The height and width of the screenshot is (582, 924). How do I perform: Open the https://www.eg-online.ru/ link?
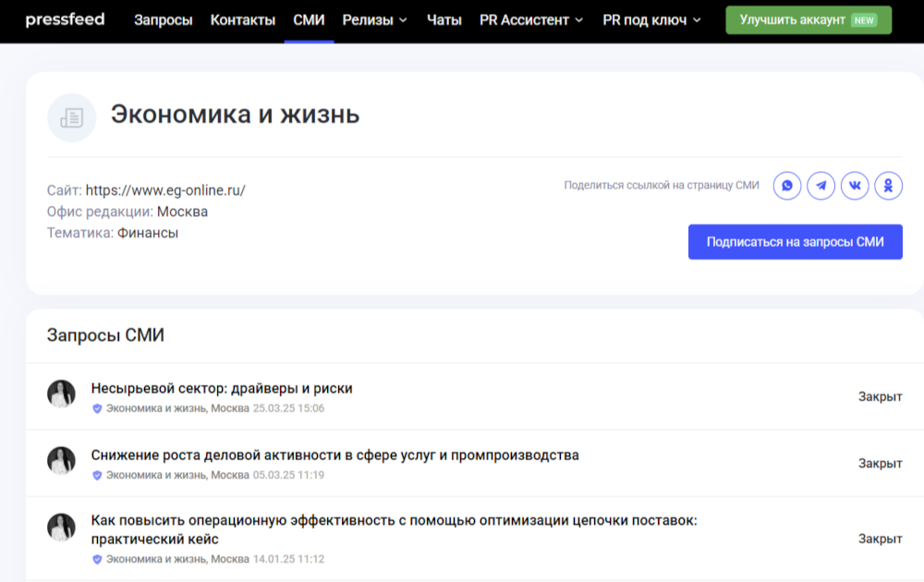click(x=165, y=190)
